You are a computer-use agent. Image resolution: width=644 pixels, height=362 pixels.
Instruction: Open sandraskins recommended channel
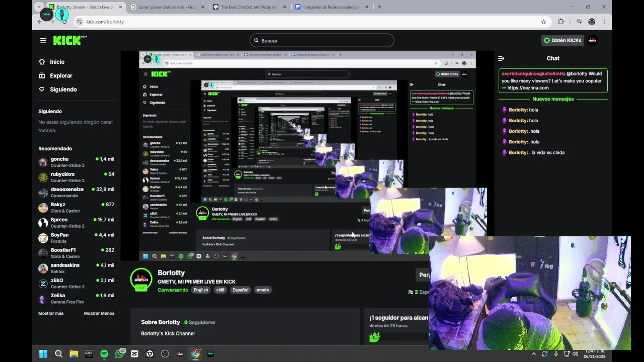click(x=76, y=268)
